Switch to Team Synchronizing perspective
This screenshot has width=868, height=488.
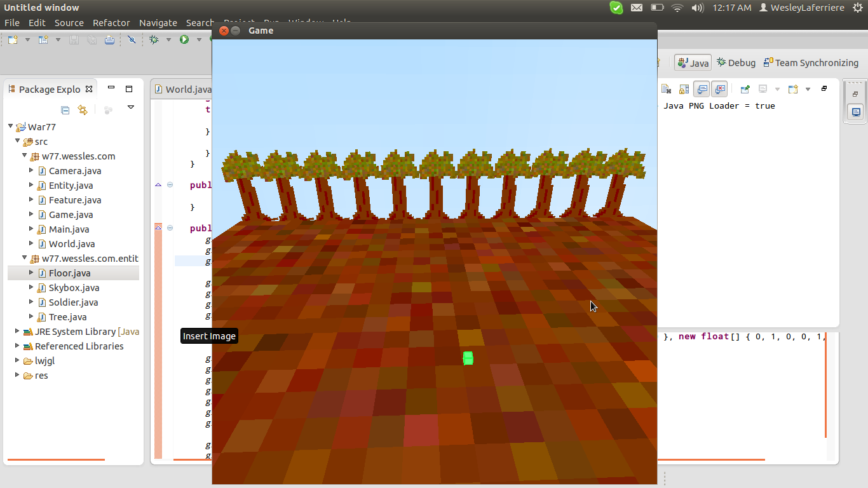811,63
